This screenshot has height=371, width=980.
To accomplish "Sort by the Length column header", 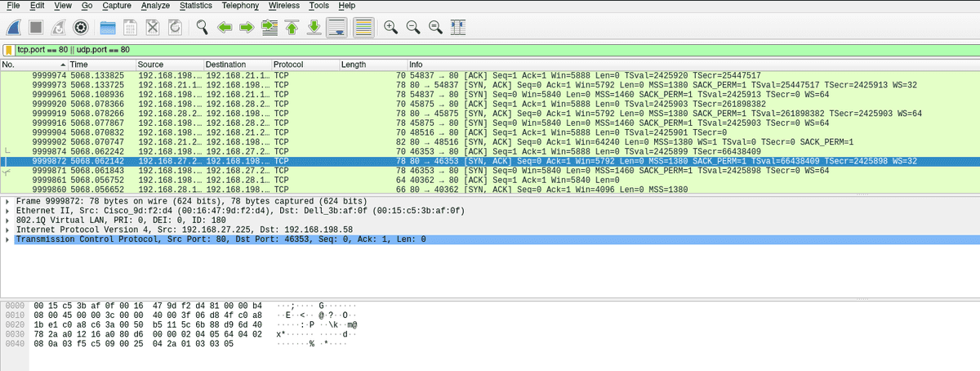I will 372,65.
